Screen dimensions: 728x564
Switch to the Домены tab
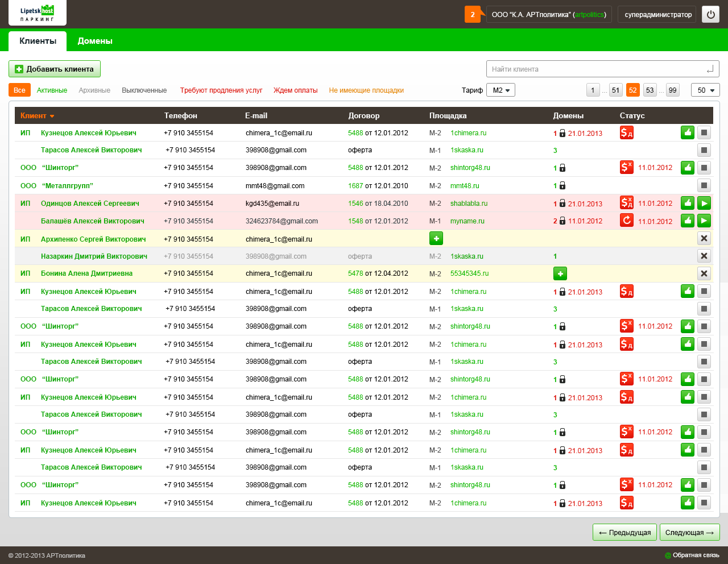[95, 41]
